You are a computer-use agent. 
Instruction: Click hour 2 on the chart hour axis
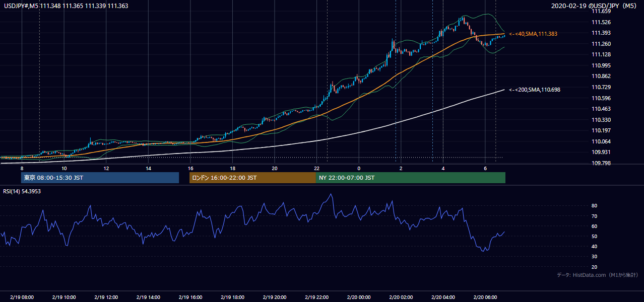click(x=401, y=168)
